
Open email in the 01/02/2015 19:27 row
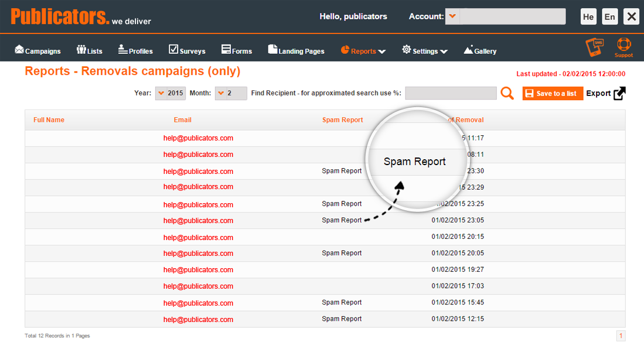(x=199, y=270)
